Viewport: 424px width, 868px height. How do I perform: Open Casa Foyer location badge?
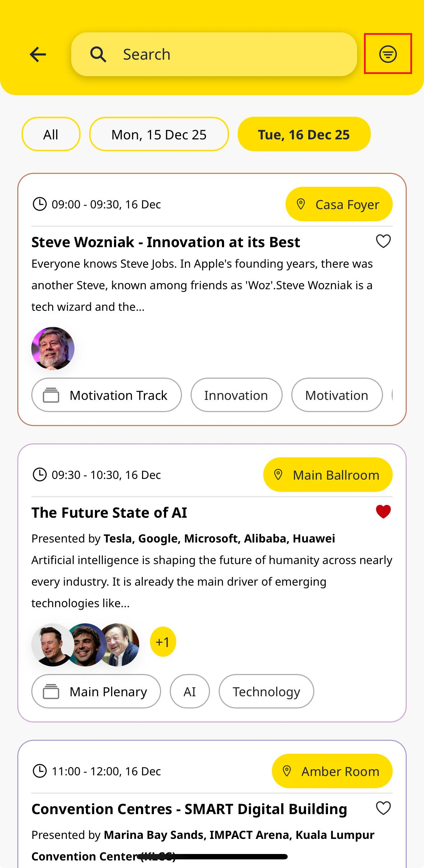click(x=339, y=204)
